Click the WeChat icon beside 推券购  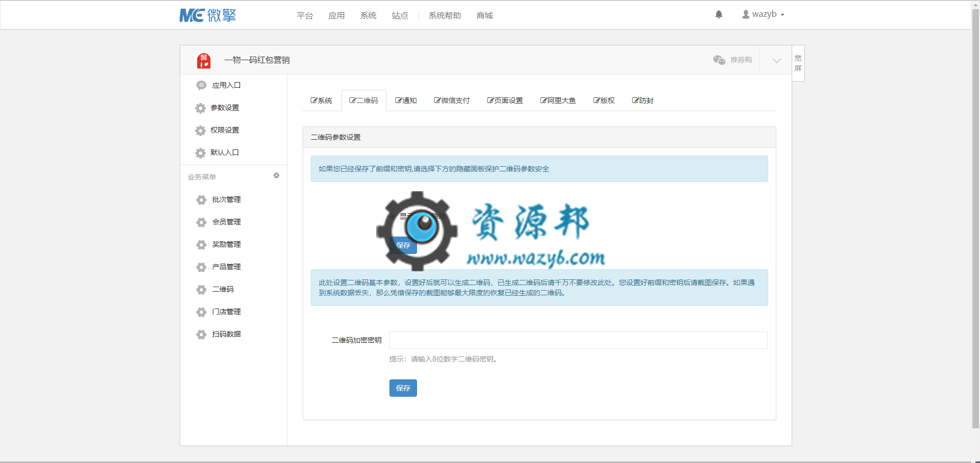[719, 60]
